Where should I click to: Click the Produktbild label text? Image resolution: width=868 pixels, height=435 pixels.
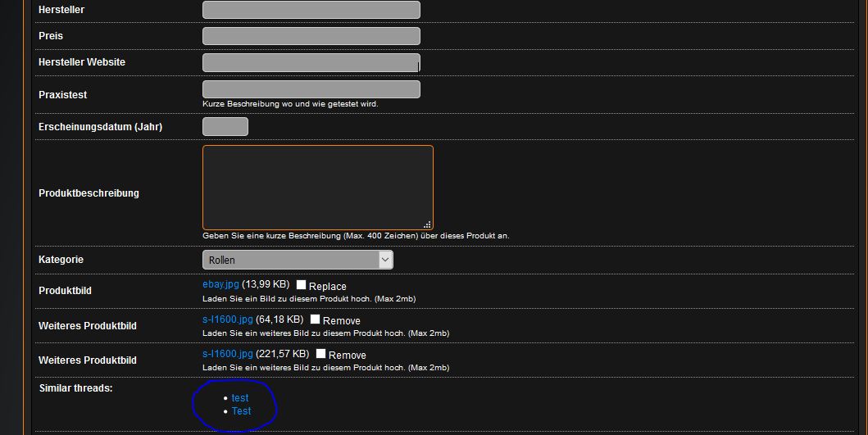65,291
